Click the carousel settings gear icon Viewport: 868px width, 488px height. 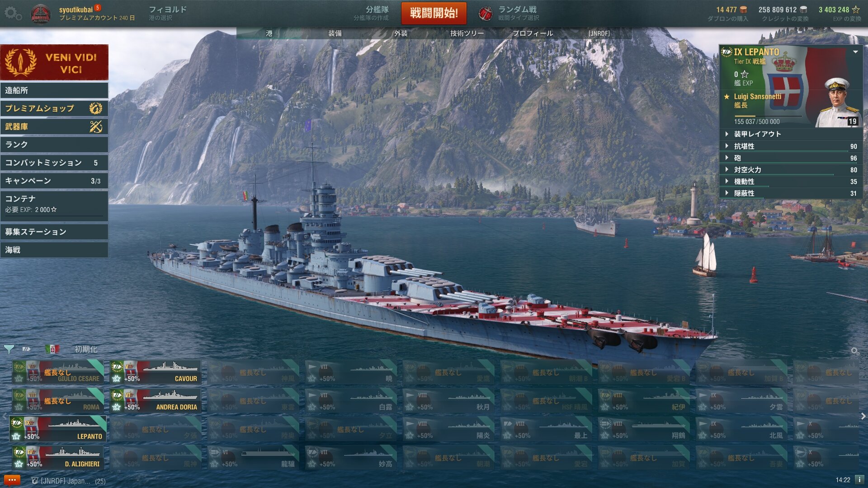(x=854, y=351)
